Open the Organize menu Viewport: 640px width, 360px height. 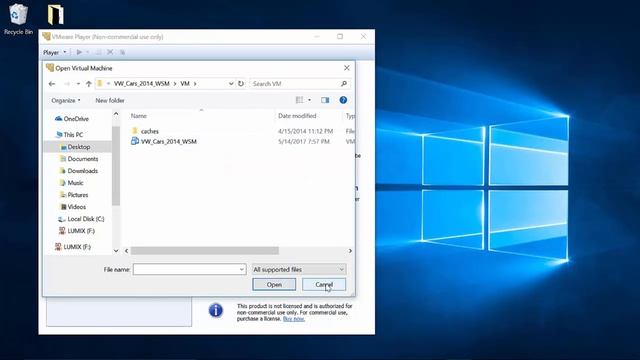pyautogui.click(x=66, y=100)
